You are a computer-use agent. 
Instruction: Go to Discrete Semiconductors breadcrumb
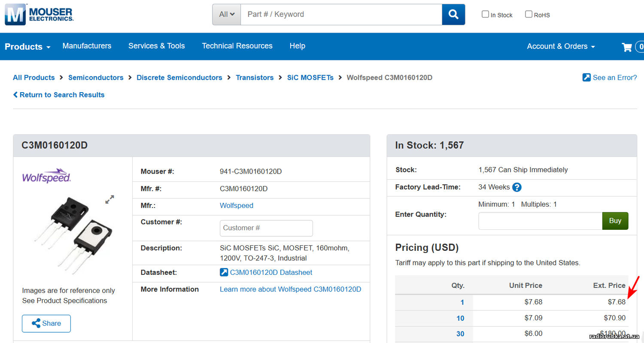point(179,78)
